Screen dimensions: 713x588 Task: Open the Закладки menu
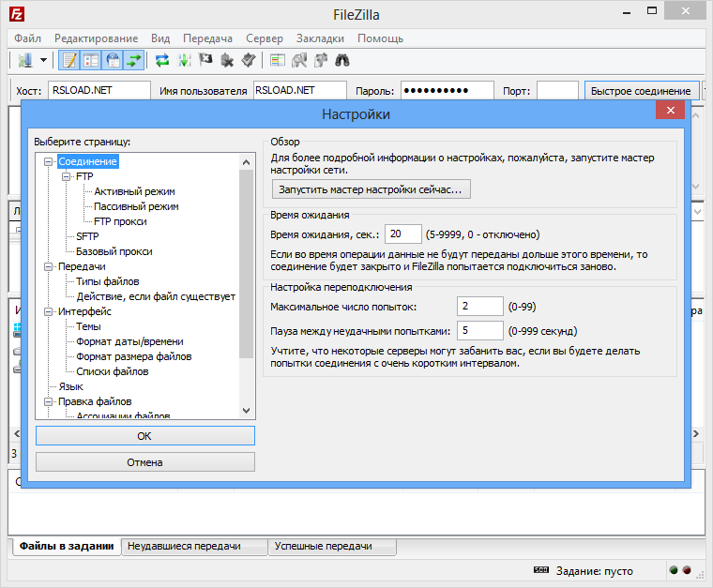(320, 38)
